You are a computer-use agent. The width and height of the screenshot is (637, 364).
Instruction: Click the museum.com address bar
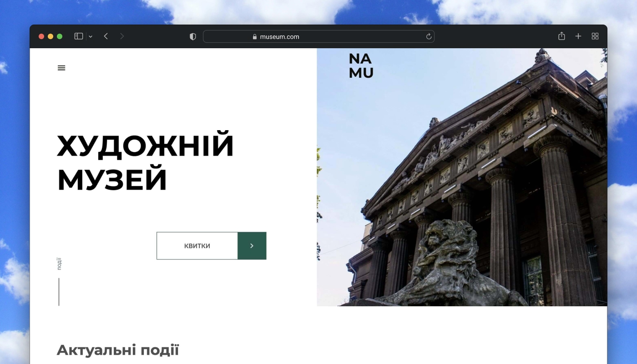[318, 36]
